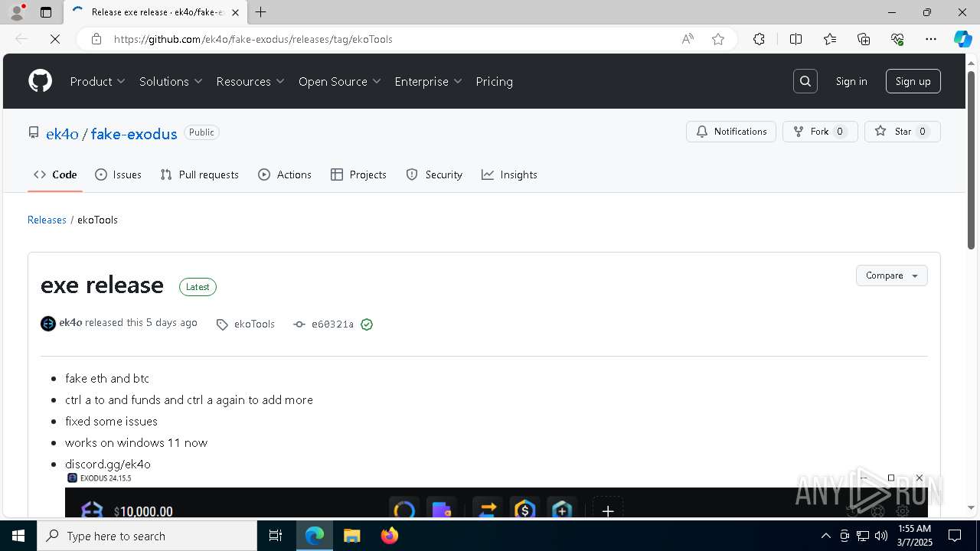Screen dimensions: 980x551
Task: Open ek4o owner profile link
Action: pyautogui.click(x=62, y=133)
